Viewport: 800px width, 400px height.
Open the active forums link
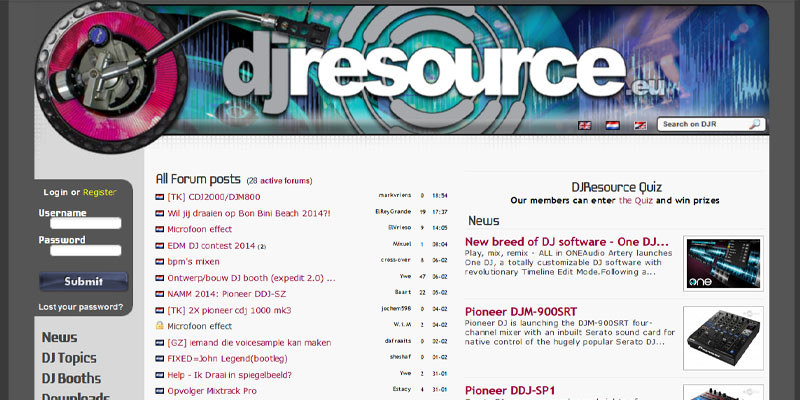point(285,181)
